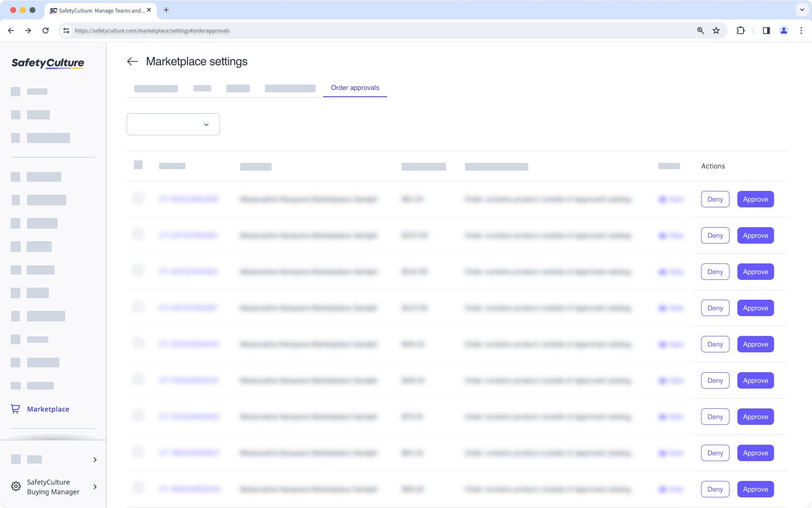812x508 pixels.
Task: Open SafetyCulture Buying Manager settings gear
Action: coord(16,486)
